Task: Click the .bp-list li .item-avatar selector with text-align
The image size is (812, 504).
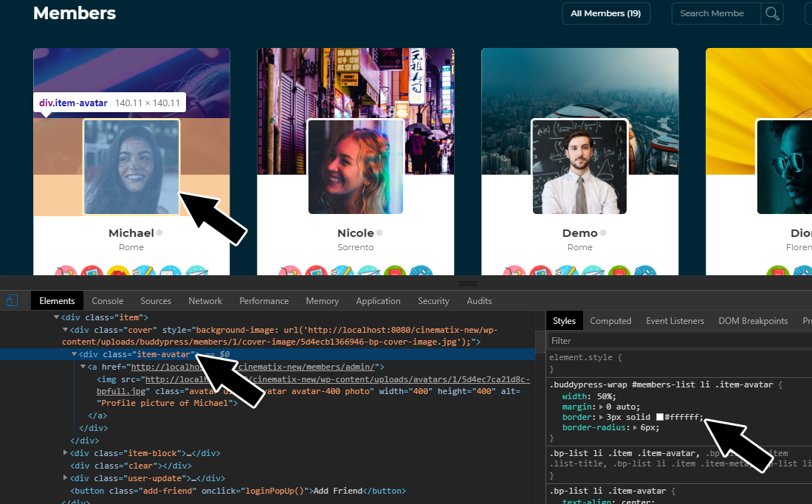Action: (x=608, y=491)
